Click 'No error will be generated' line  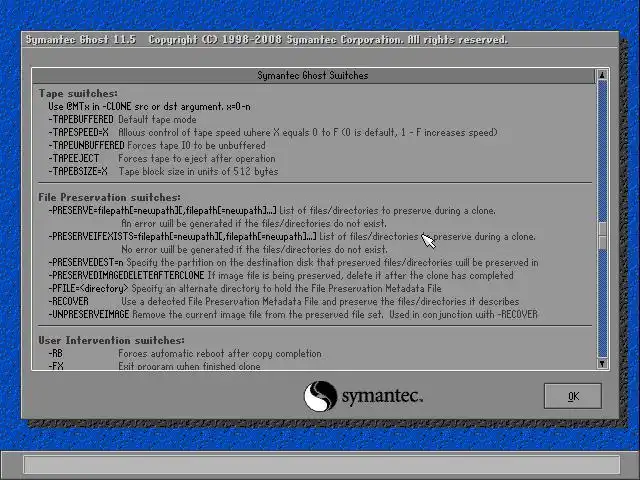click(x=254, y=249)
